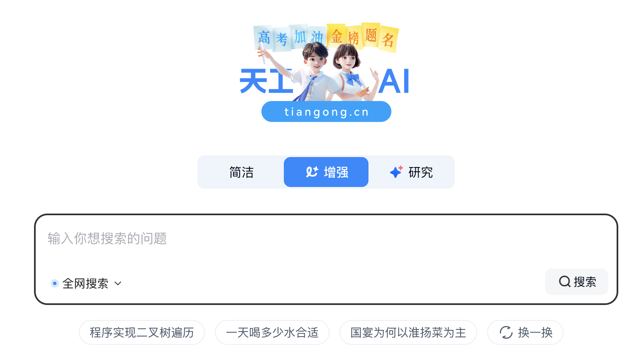The width and height of the screenshot is (644, 354).
Task: Click the blue 天工 logo text
Action: 266,81
